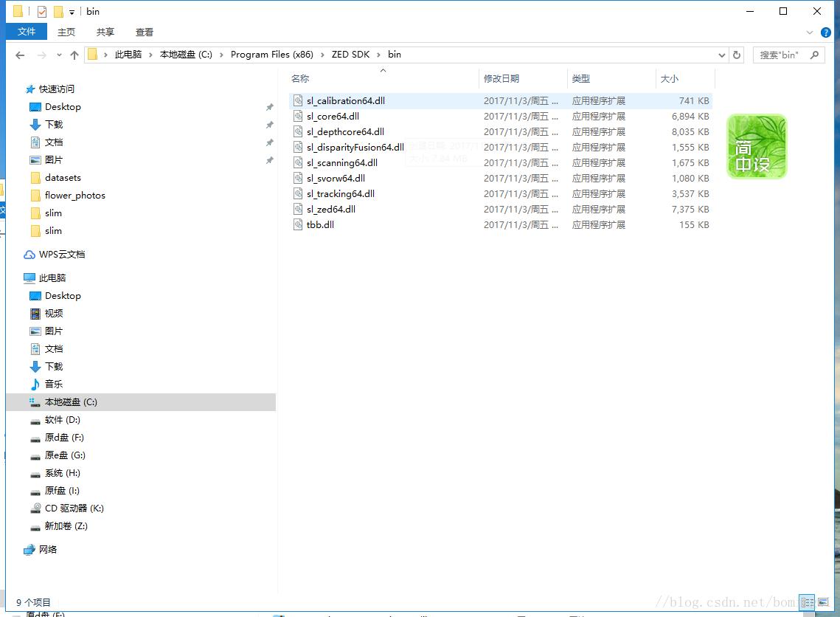
Task: Select the file named sl_zed64.dll
Action: click(x=331, y=210)
